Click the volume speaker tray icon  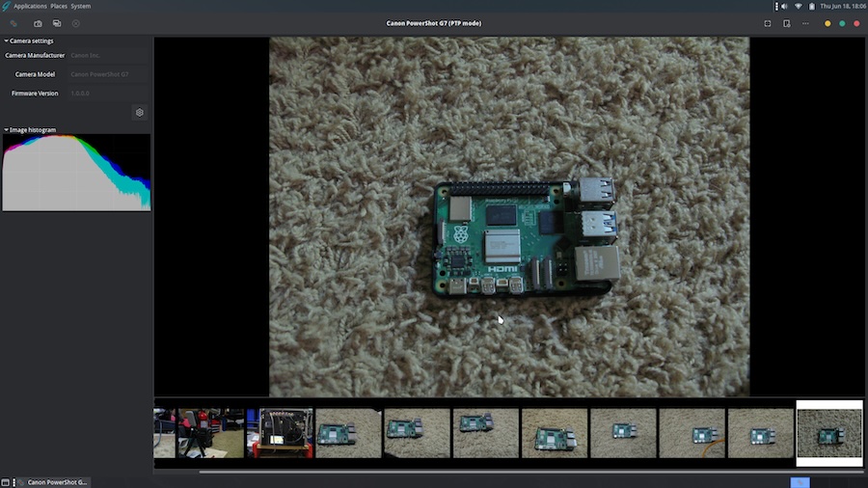pos(784,6)
